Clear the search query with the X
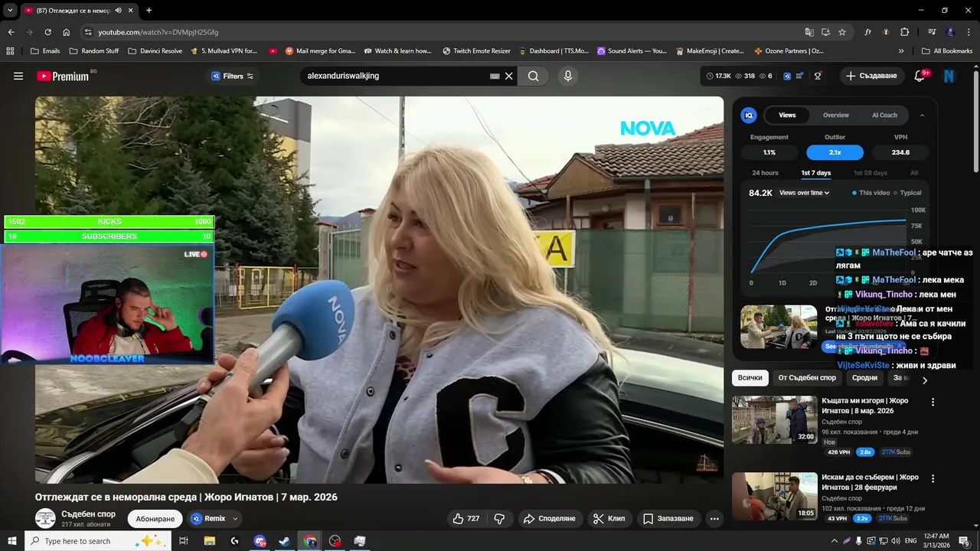This screenshot has width=980, height=551. point(508,76)
